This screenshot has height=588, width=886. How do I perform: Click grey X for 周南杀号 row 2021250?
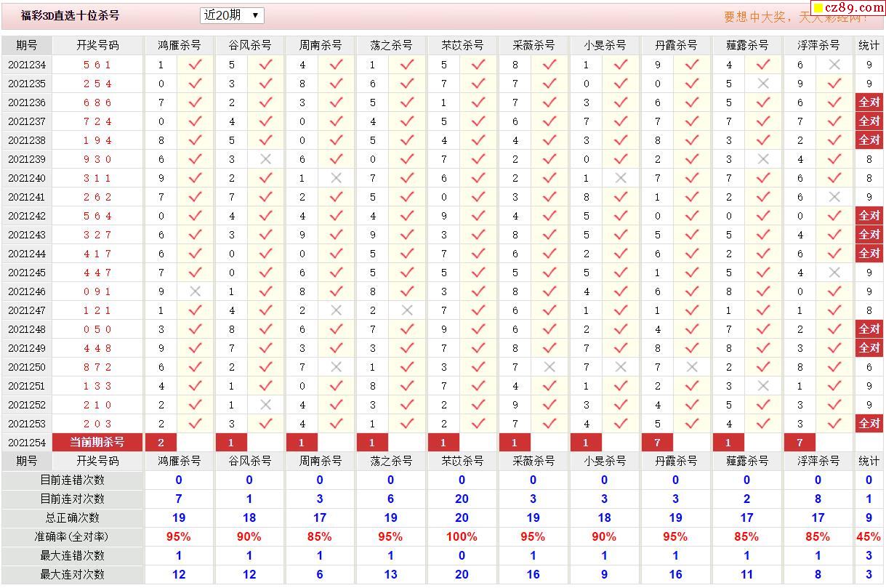(336, 367)
